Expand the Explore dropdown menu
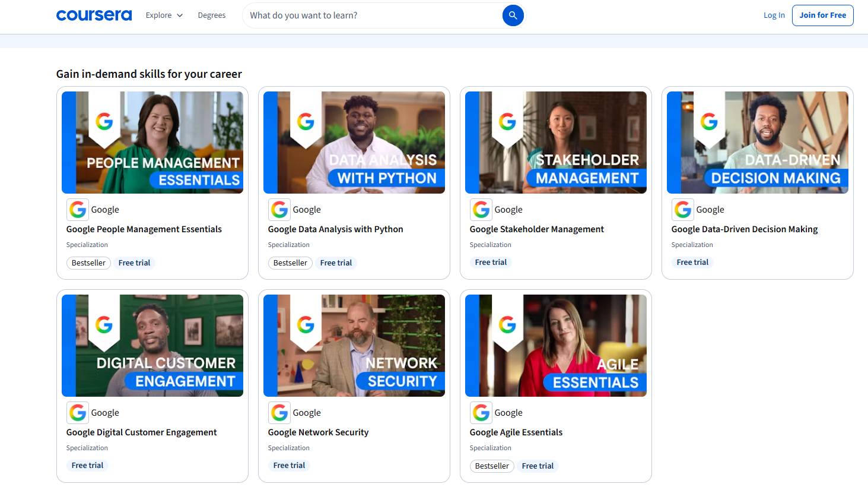Viewport: 868px width, 487px height. pyautogui.click(x=164, y=15)
